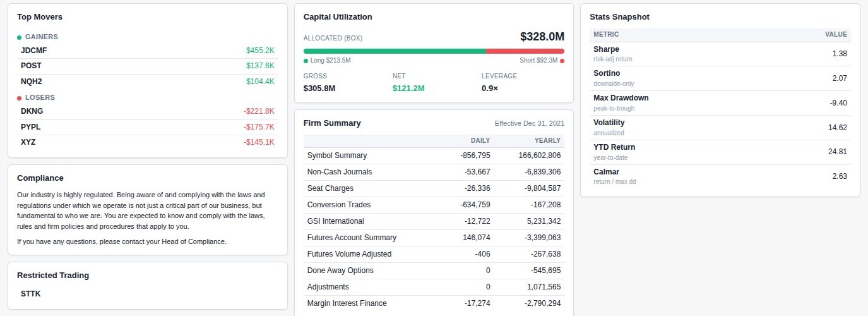Viewport: 868px width, 316px height.
Task: Click the Effective Dec 31, 2021 date
Action: (x=530, y=124)
